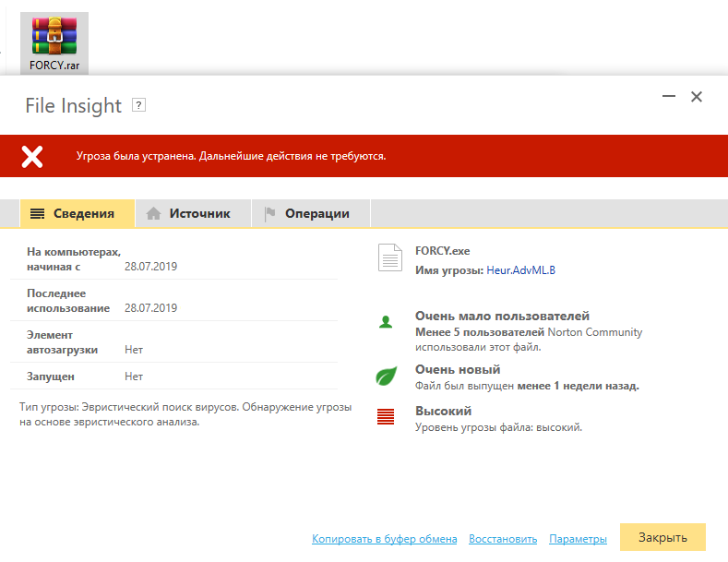Viewport: 728px width, 562px height.
Task: Click 'Нет' value for Запущен
Action: click(134, 377)
